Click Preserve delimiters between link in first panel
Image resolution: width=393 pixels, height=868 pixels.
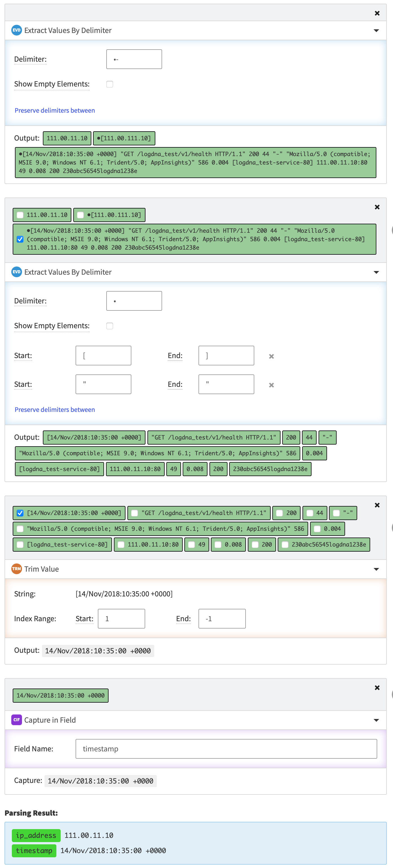tap(55, 110)
